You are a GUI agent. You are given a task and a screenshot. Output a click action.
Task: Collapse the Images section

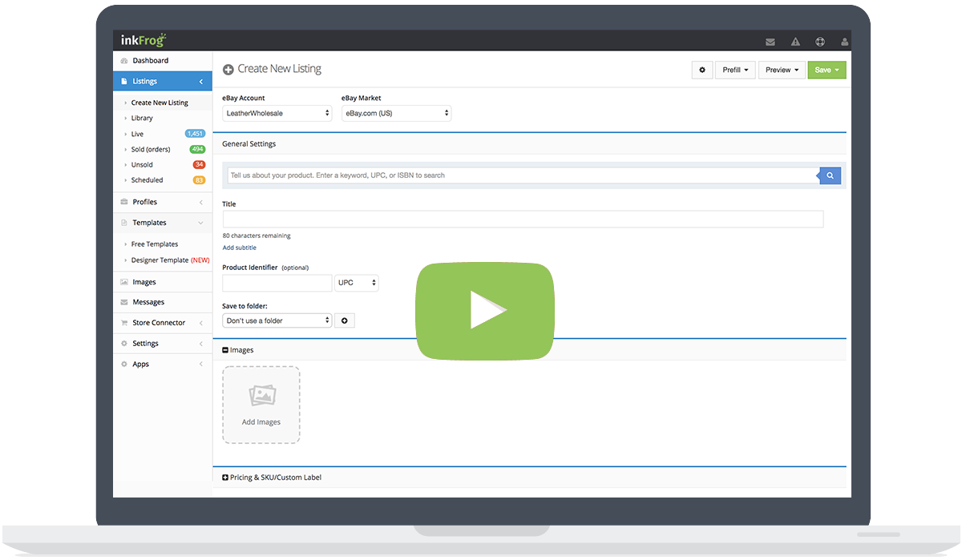(225, 349)
